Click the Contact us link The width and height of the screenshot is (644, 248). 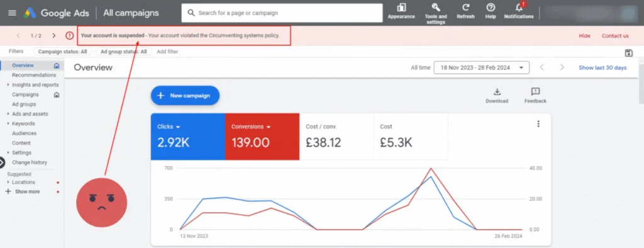(615, 36)
